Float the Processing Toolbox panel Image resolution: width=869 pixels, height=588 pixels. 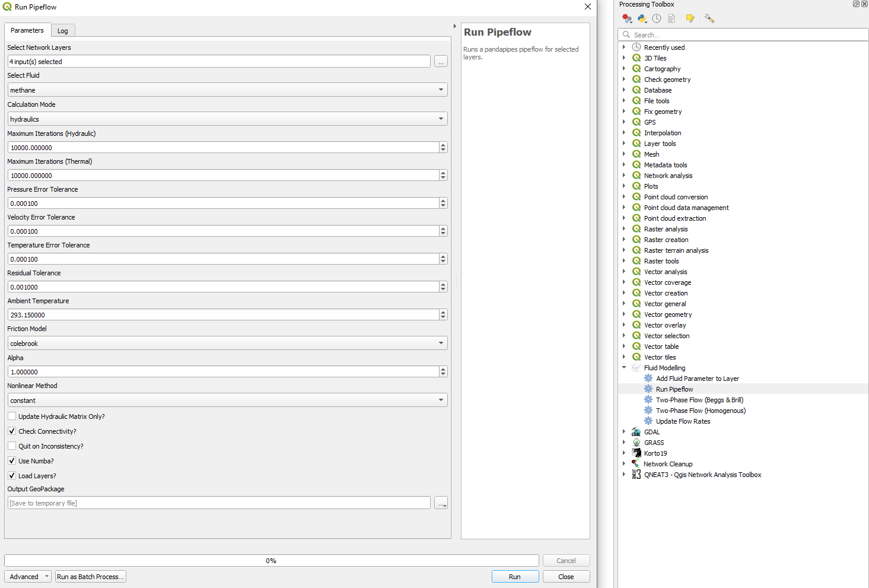856,4
